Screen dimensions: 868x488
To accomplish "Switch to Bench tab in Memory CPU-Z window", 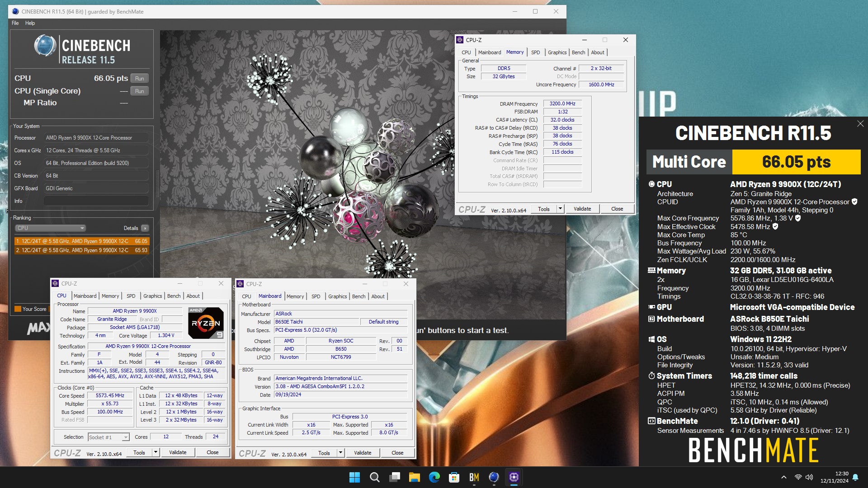I will click(x=578, y=52).
